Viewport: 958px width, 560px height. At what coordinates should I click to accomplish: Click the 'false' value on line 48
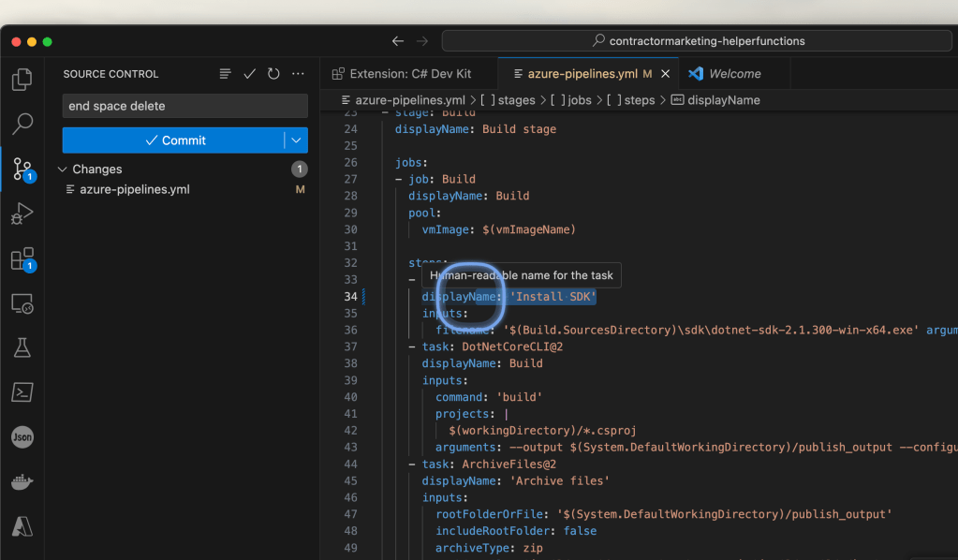[580, 531]
